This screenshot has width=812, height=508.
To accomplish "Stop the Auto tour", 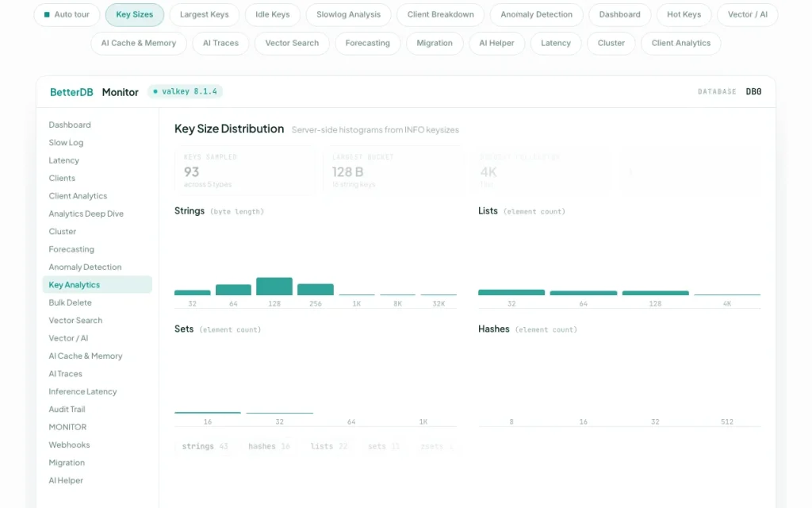I will click(x=67, y=14).
